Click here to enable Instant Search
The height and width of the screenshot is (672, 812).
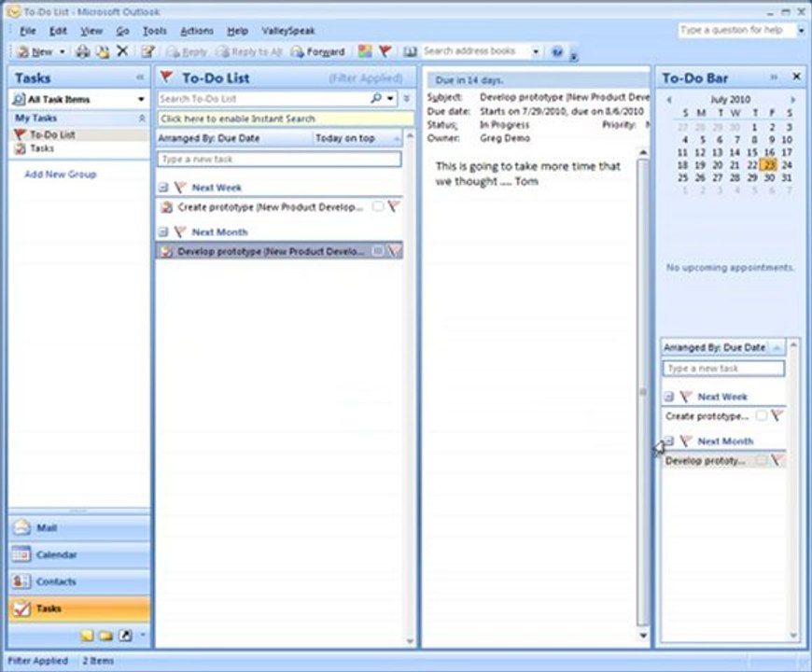click(x=286, y=119)
